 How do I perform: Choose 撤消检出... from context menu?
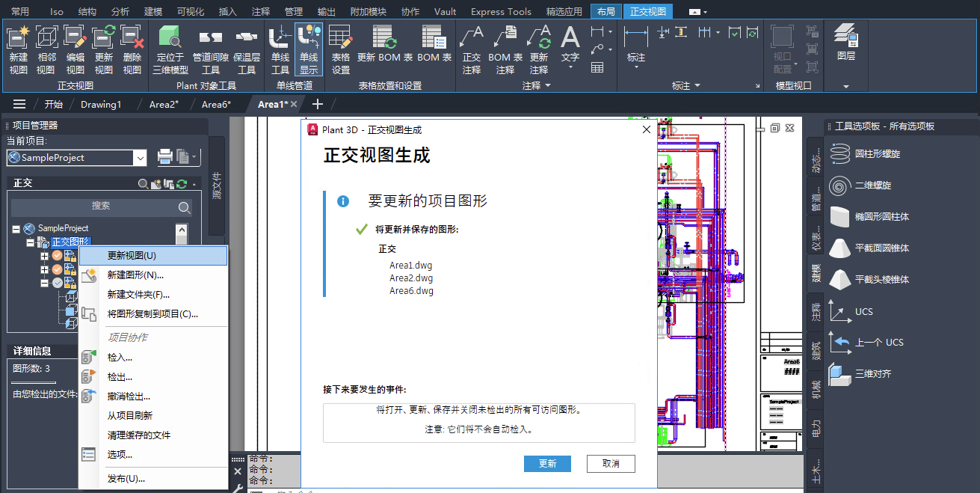click(153, 396)
